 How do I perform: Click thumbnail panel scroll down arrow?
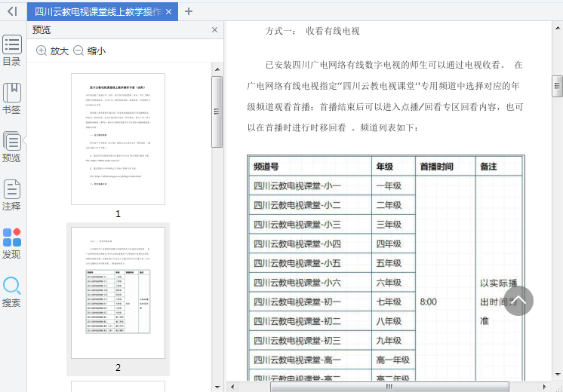[217, 387]
